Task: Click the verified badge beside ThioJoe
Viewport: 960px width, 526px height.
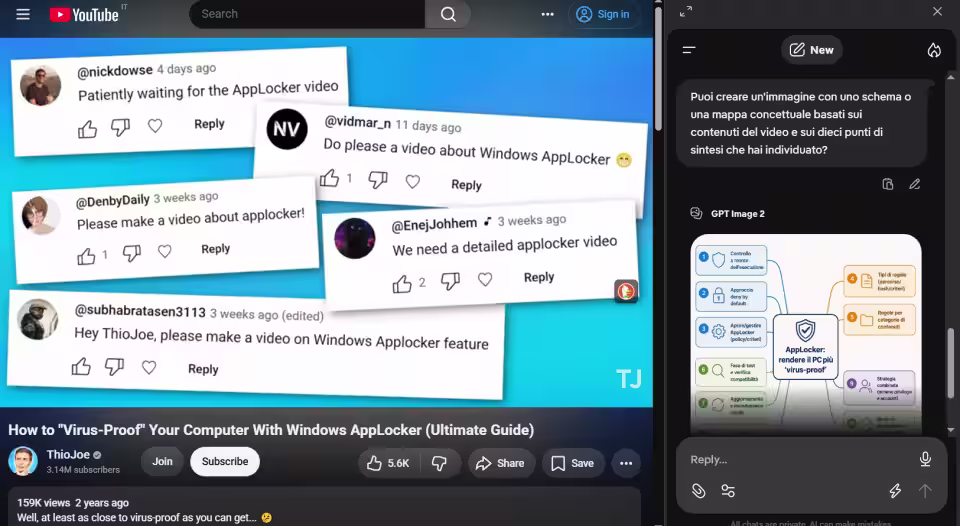Action: pyautogui.click(x=97, y=455)
